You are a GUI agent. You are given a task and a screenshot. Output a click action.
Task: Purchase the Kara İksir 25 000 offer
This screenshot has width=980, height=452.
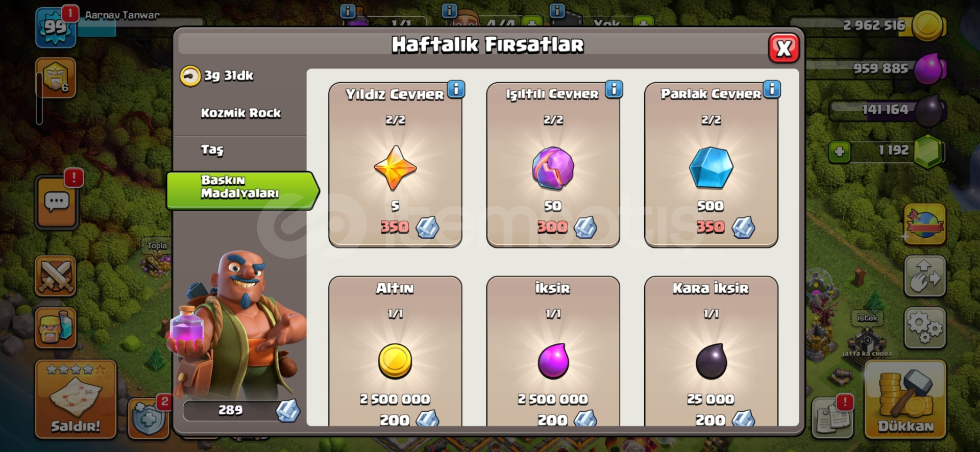(711, 352)
